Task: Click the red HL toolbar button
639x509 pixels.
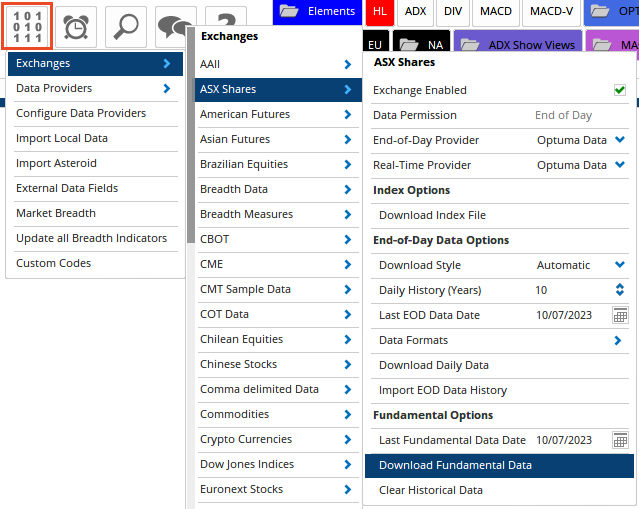Action: (x=380, y=11)
